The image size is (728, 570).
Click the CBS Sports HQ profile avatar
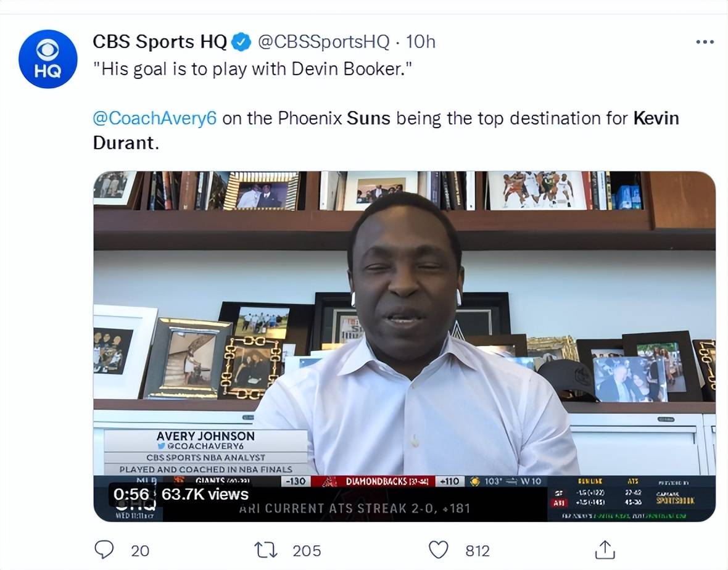click(48, 59)
